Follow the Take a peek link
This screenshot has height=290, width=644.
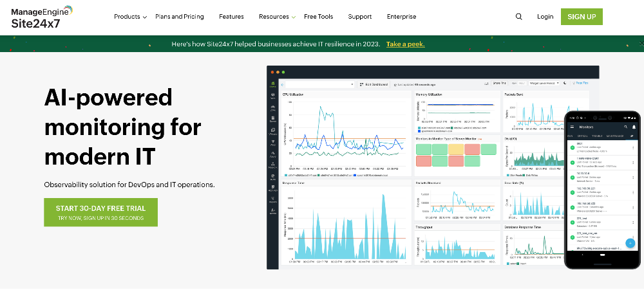pos(405,44)
